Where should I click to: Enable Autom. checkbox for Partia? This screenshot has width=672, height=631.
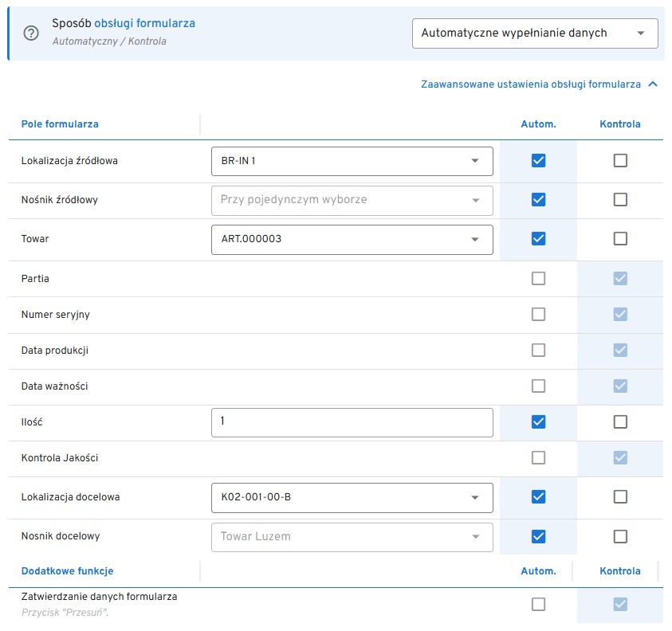[x=538, y=279]
